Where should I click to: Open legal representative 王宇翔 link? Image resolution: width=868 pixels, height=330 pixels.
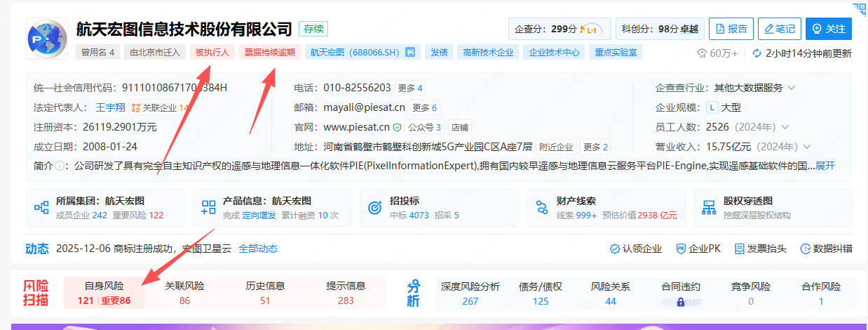[110, 107]
